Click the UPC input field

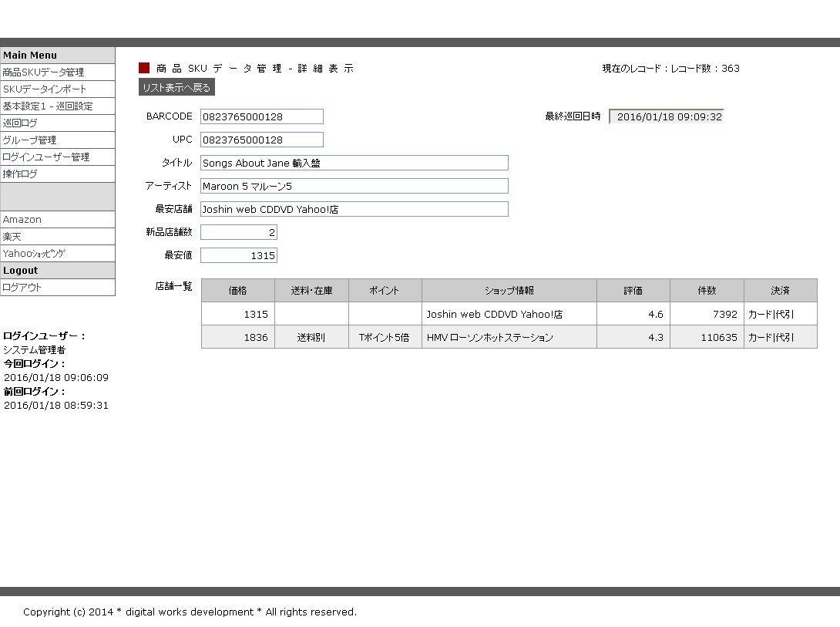[262, 140]
